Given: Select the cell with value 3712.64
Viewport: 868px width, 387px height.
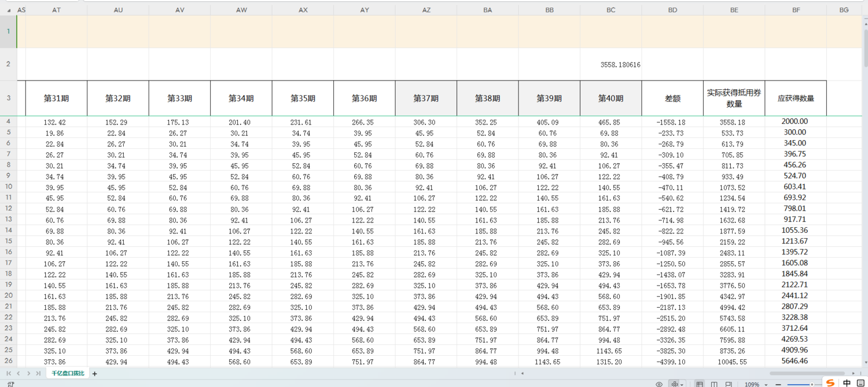Looking at the screenshot, I should tap(796, 328).
